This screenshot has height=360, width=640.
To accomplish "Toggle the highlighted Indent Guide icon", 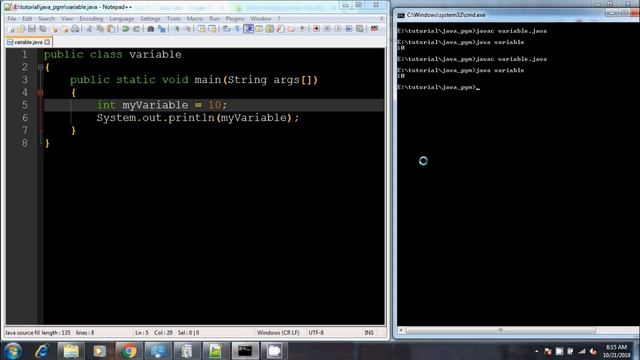I will 248,29.
